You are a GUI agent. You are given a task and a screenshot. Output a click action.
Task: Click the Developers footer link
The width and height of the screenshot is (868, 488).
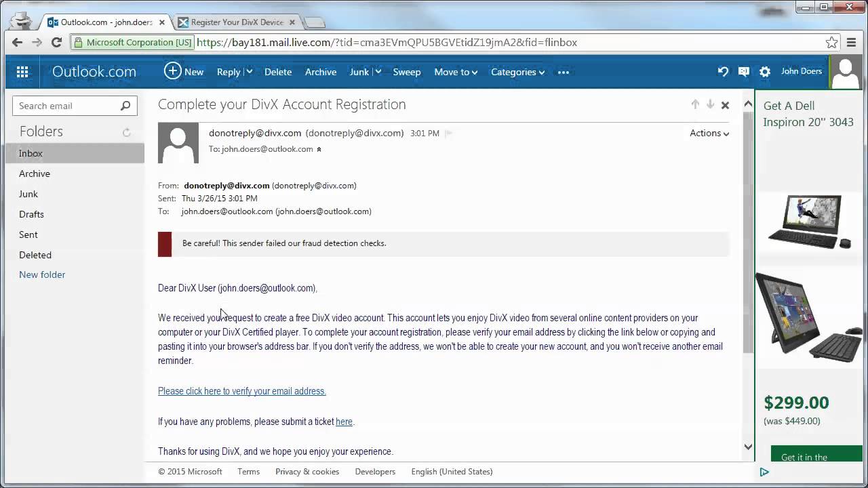[375, 472]
